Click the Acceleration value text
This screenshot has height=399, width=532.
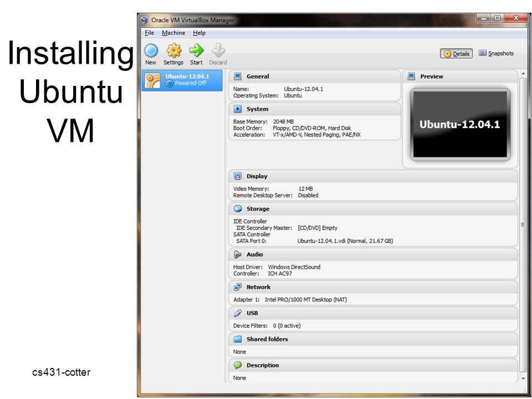pyautogui.click(x=316, y=135)
